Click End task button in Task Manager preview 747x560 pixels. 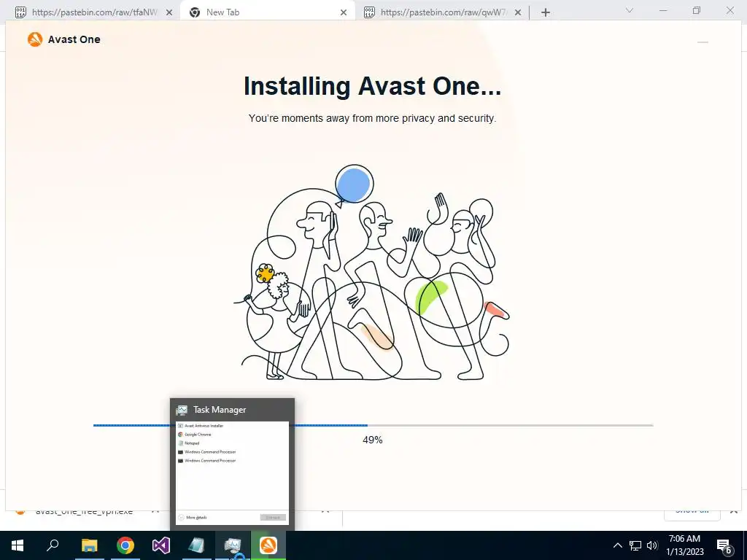pos(273,518)
